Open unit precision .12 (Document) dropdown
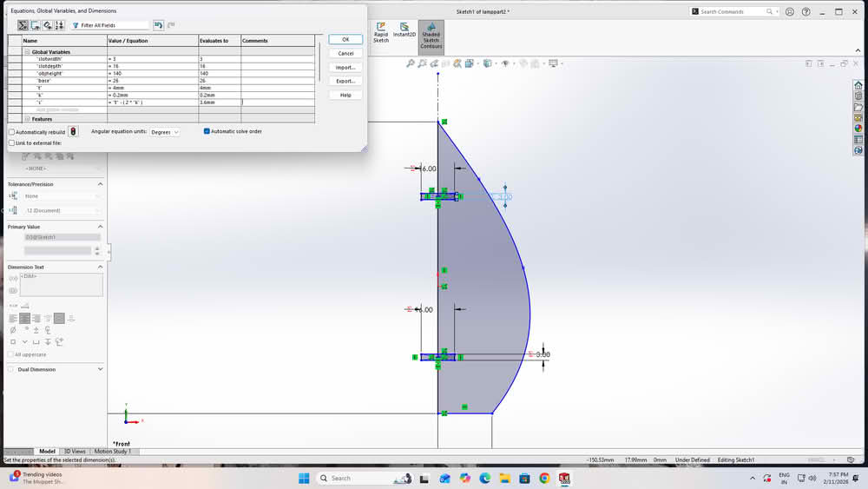Viewport: 868px width, 489px height. (x=62, y=210)
